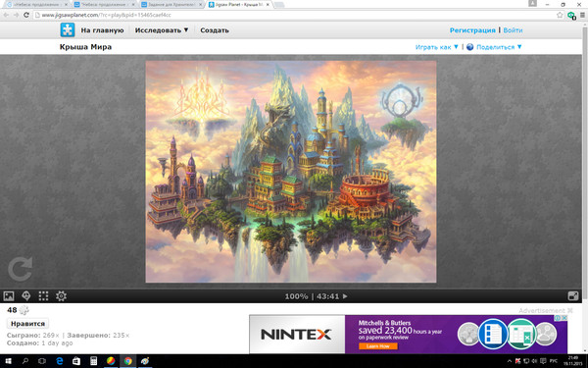Click the Регистрация link

pos(472,30)
